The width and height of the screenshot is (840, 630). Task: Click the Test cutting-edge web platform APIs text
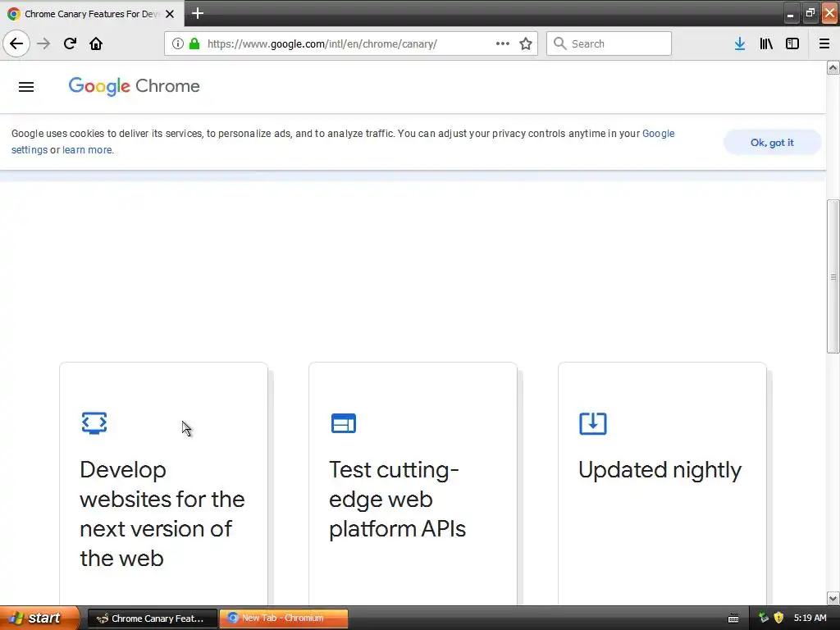click(397, 500)
